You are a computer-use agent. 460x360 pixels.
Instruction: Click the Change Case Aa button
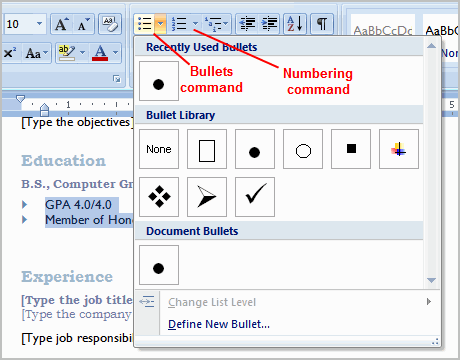(x=33, y=53)
